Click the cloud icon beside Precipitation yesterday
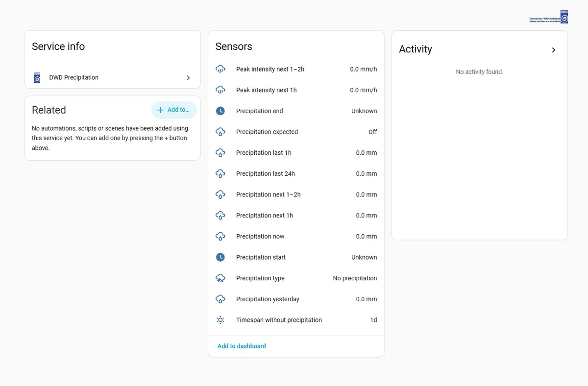Viewport: 588px width, 386px height. point(220,299)
